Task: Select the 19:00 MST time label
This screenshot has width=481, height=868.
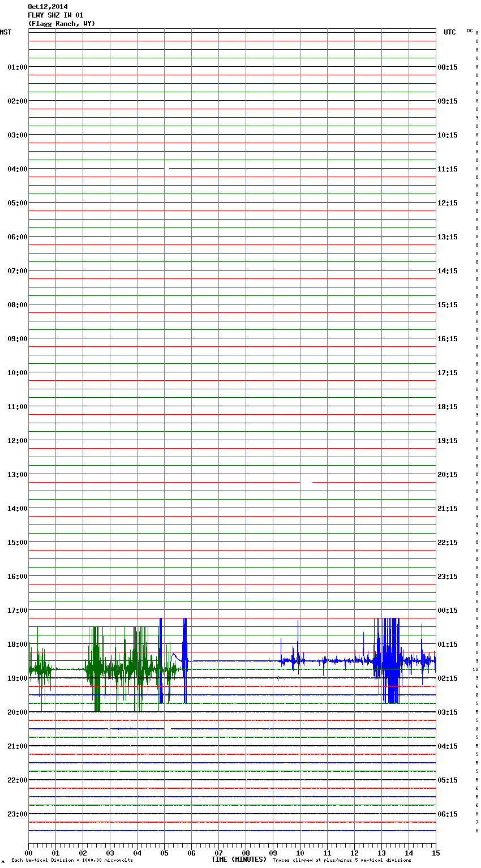Action: pos(18,678)
